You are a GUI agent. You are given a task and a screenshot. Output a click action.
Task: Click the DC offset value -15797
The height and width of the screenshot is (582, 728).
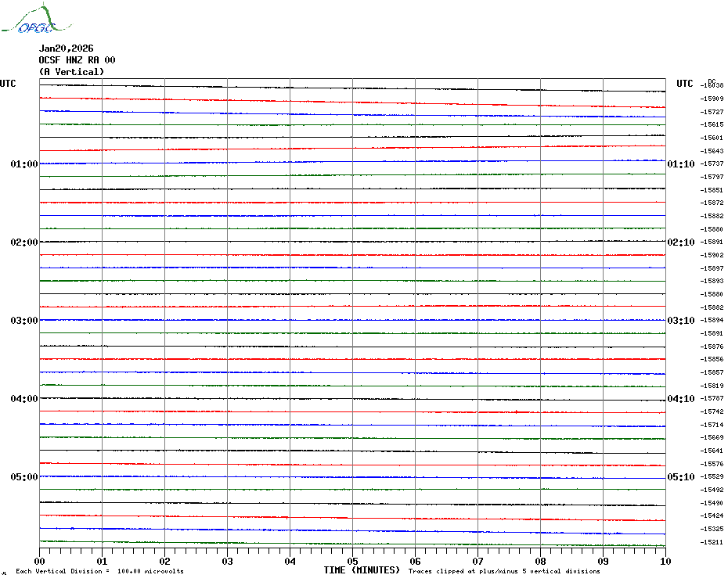point(712,177)
